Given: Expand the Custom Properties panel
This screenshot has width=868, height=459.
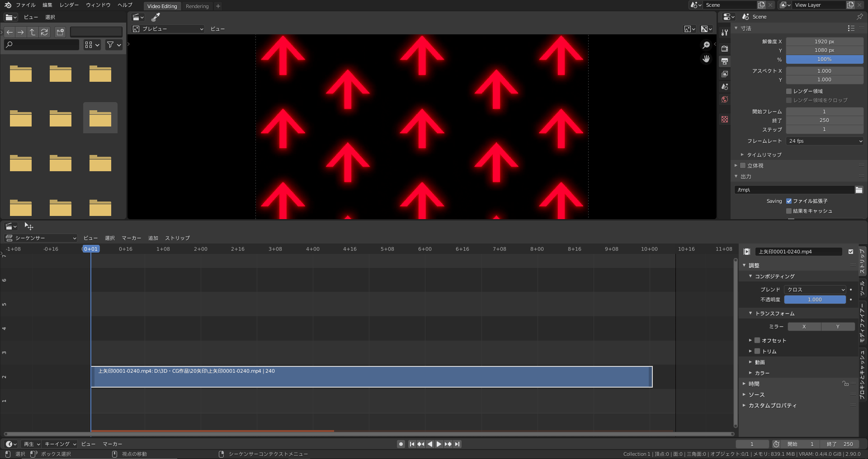Looking at the screenshot, I should (x=772, y=405).
